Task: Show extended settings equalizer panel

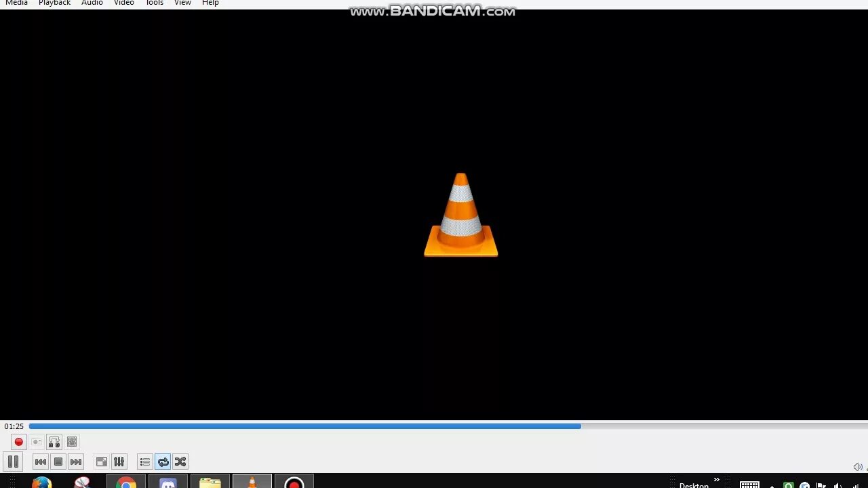Action: click(x=119, y=462)
